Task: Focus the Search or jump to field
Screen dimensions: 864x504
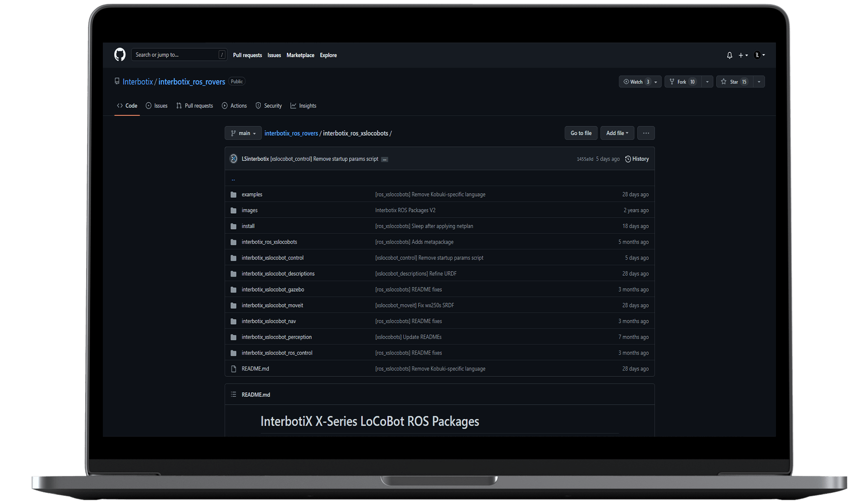Action: pos(176,55)
